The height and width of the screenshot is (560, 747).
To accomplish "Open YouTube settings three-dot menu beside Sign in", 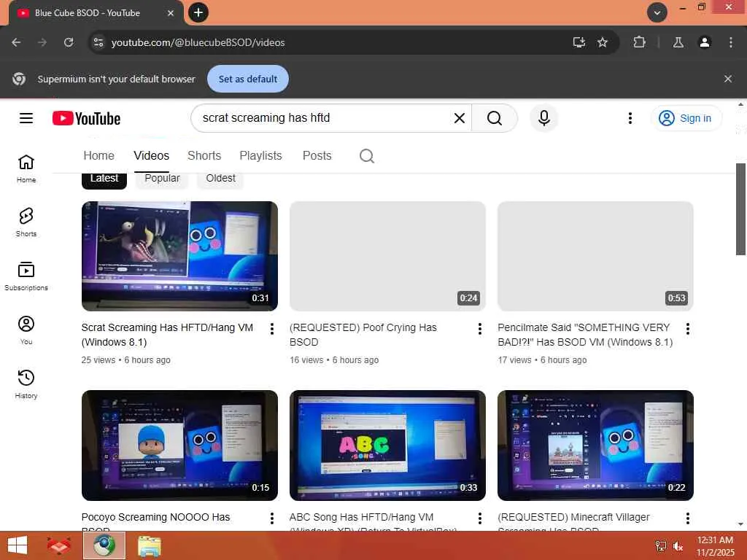I will pos(630,118).
